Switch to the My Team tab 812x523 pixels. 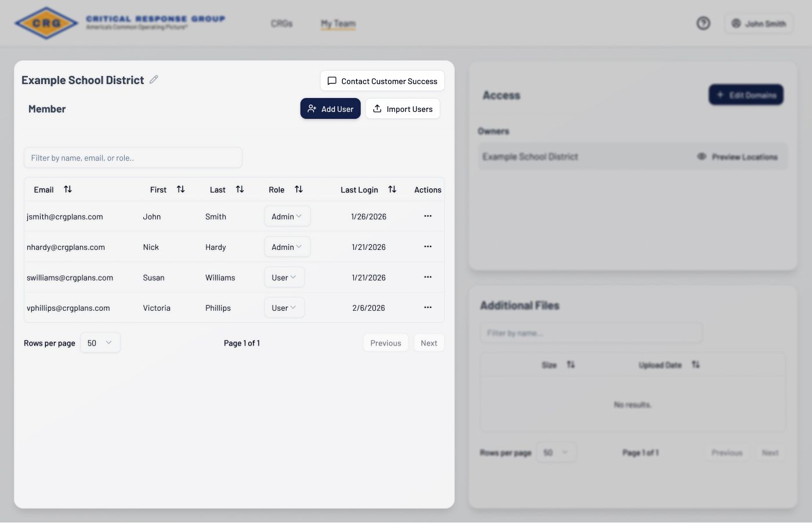tap(338, 24)
